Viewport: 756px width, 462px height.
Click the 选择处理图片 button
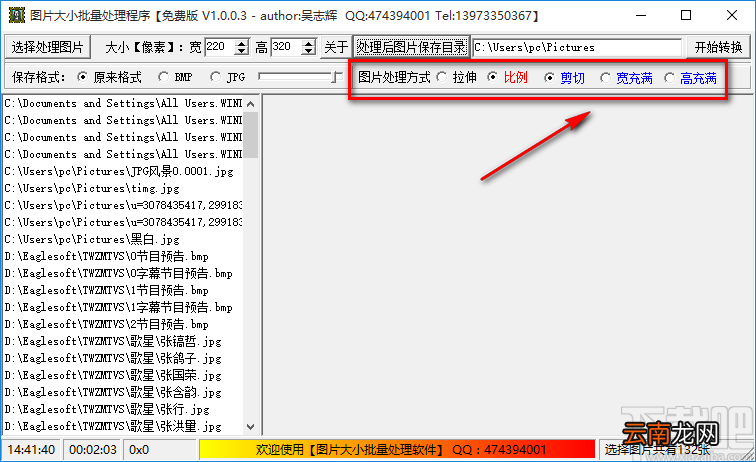47,47
